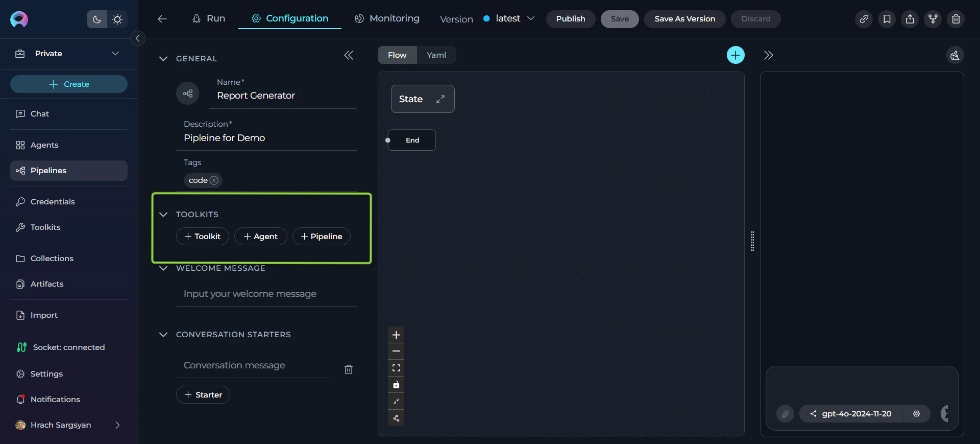The image size is (980, 444).
Task: Open Agents in the sidebar
Action: (x=69, y=145)
